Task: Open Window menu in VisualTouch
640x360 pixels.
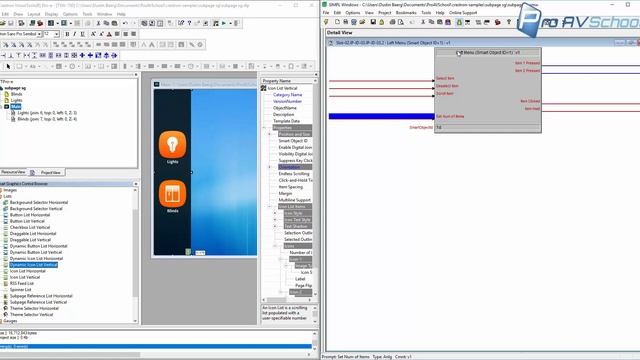Action: click(x=104, y=14)
